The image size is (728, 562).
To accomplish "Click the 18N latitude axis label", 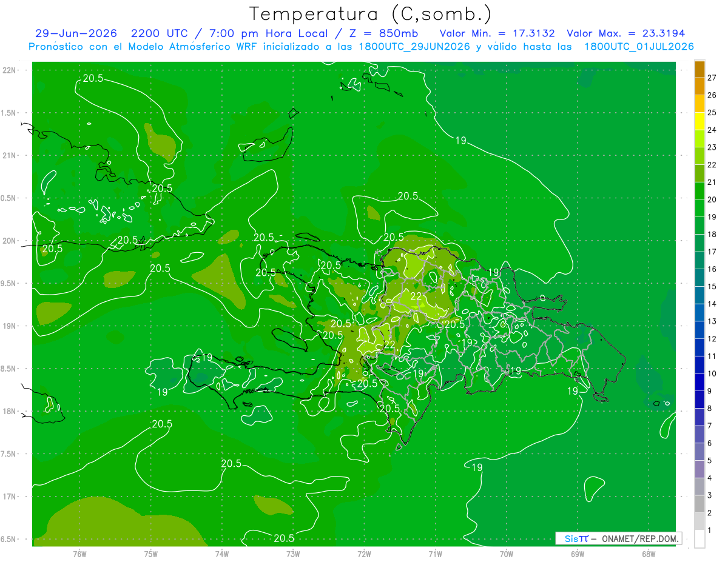I will pyautogui.click(x=10, y=412).
